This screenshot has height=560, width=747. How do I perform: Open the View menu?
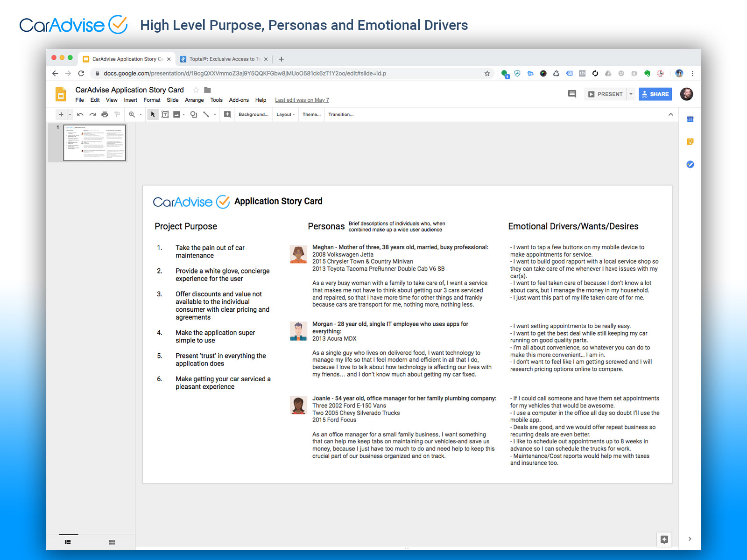pos(112,100)
